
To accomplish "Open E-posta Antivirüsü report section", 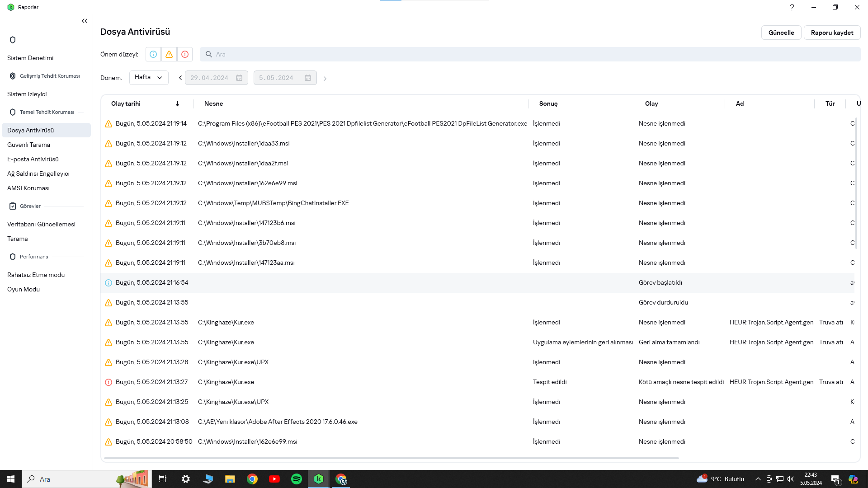I will 33,159.
